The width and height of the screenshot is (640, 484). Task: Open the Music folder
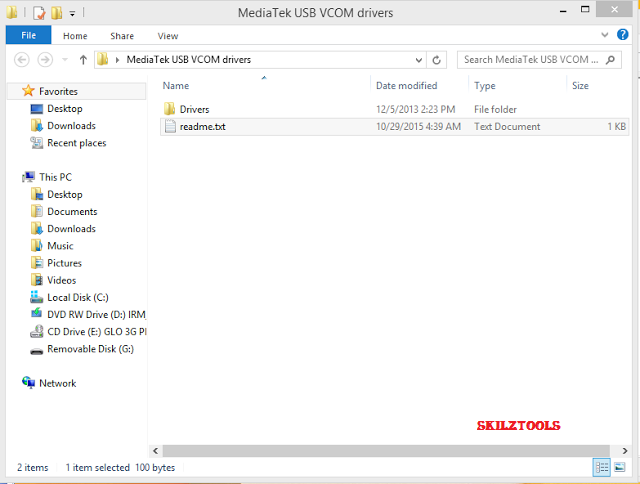pos(60,246)
